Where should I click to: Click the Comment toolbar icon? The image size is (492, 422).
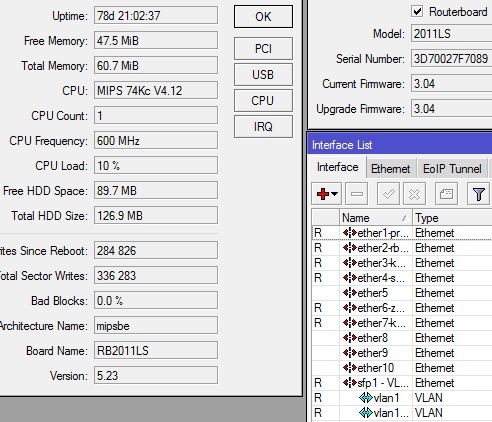pyautogui.click(x=446, y=194)
